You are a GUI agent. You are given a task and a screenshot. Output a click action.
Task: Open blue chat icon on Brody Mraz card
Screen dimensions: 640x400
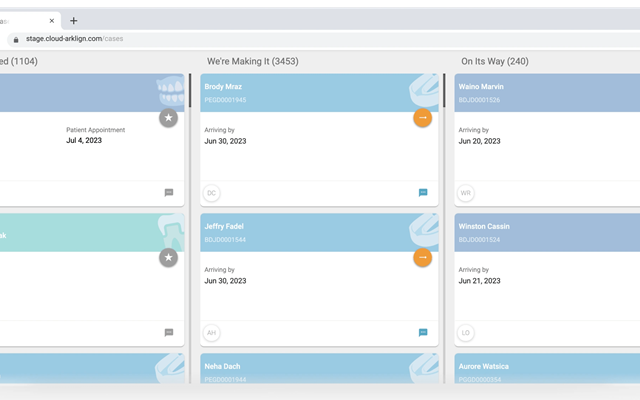423,193
